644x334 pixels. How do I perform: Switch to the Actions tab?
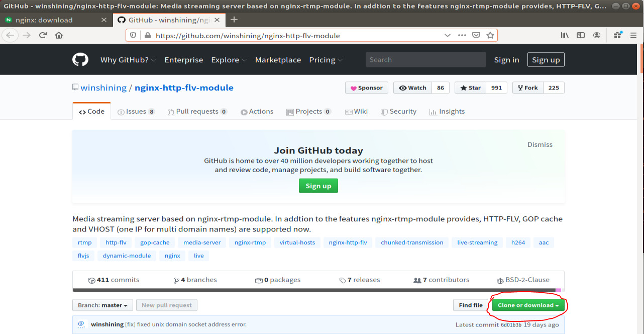tap(257, 112)
